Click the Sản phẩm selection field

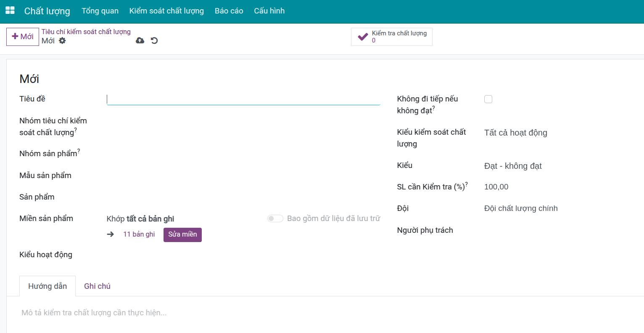(243, 197)
